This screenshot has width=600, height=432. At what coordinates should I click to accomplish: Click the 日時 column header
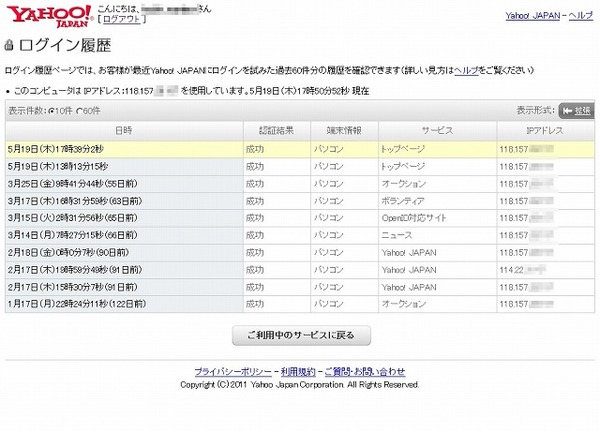[x=124, y=131]
